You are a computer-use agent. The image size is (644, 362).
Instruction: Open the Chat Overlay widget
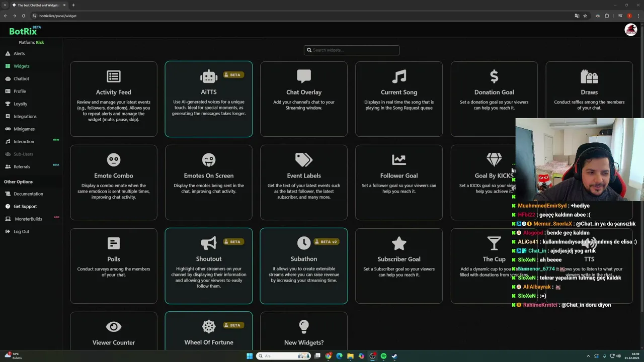tap(303, 99)
